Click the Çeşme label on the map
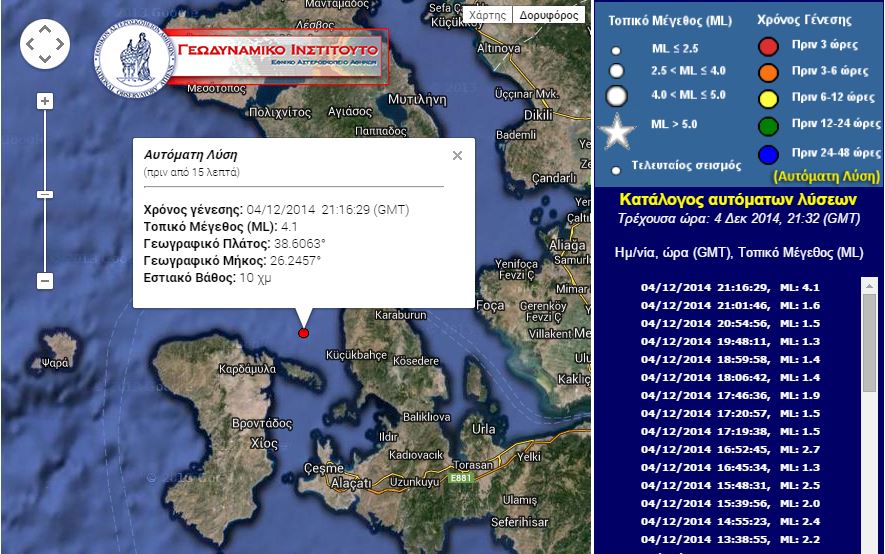 (323, 468)
